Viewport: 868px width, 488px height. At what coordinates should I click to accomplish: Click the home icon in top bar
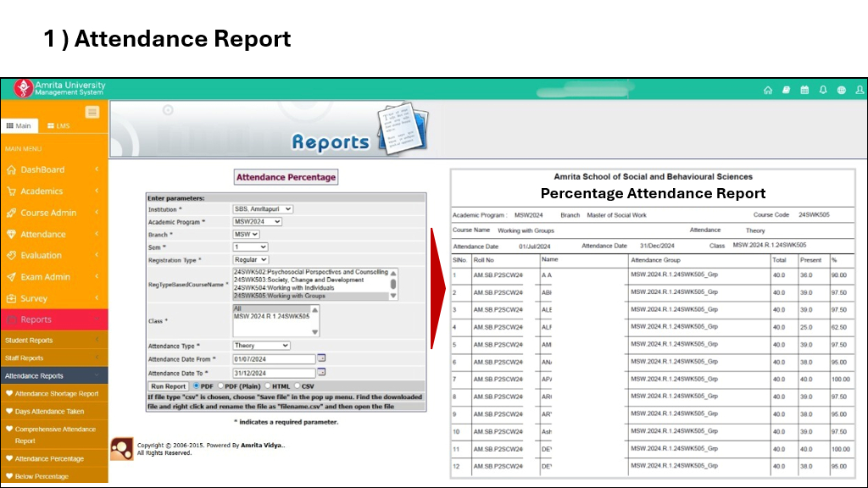point(768,90)
